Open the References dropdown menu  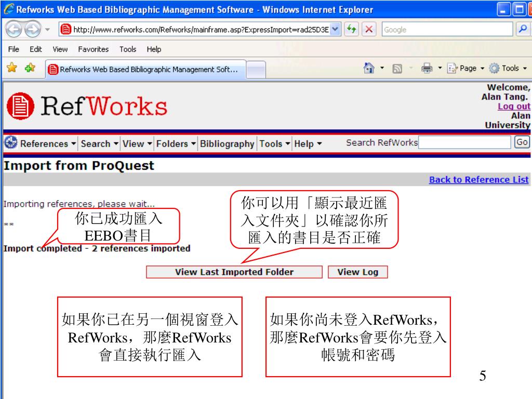click(x=48, y=143)
